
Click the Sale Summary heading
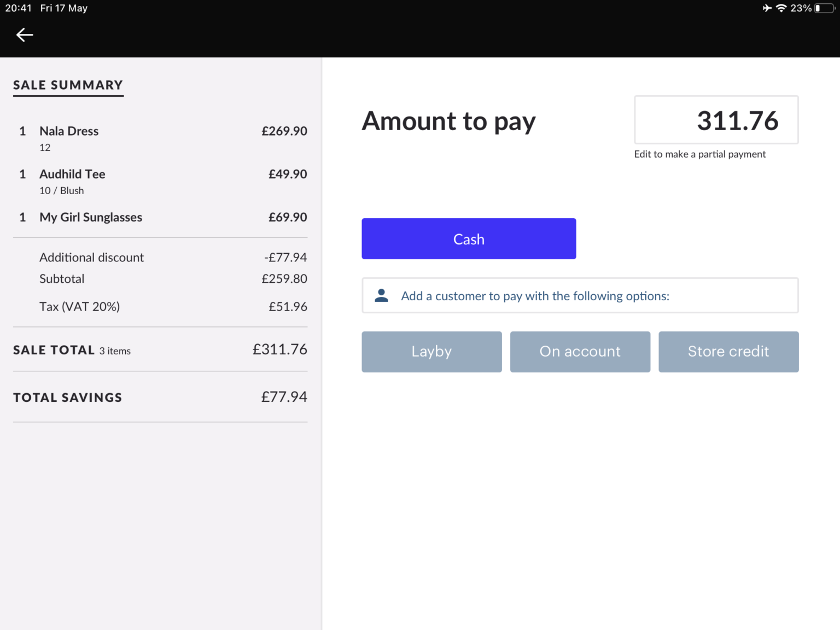coord(68,85)
